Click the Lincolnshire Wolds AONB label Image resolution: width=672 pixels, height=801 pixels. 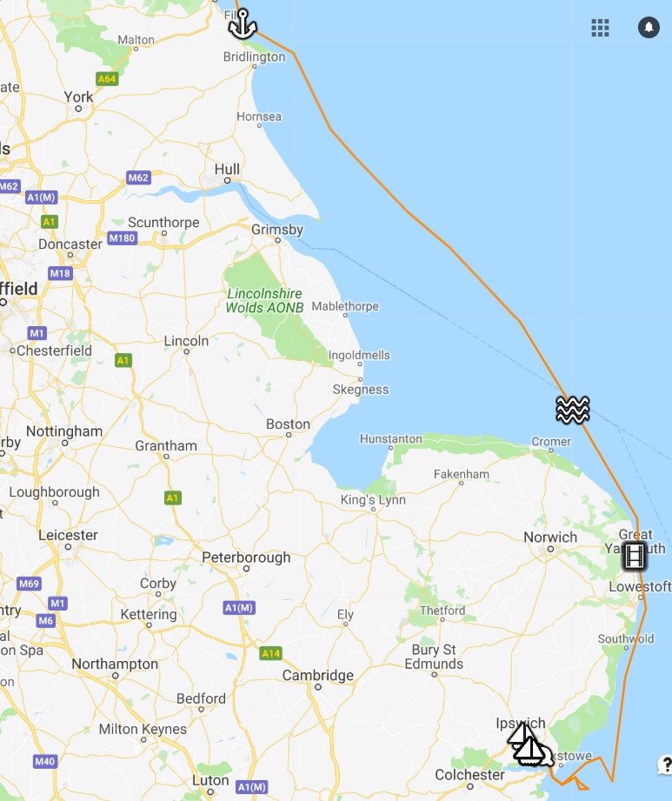click(x=264, y=300)
